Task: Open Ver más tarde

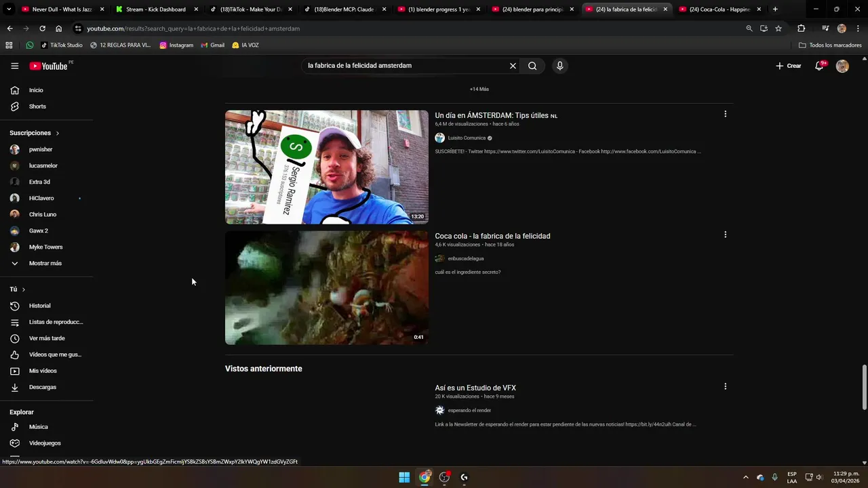Action: pos(46,338)
